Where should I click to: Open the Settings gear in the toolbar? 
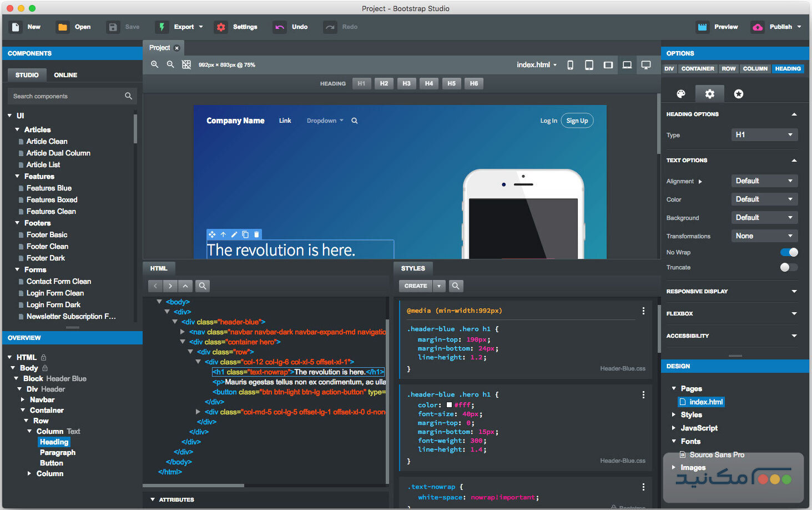pyautogui.click(x=237, y=27)
